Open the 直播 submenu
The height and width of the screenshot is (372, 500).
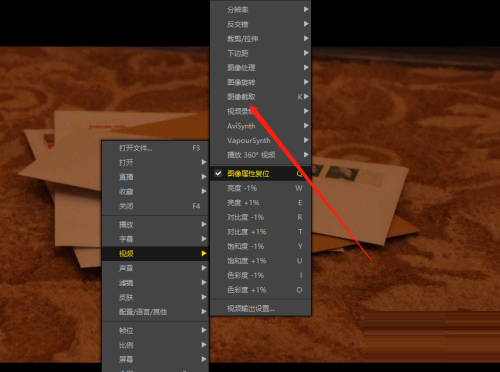(x=155, y=177)
